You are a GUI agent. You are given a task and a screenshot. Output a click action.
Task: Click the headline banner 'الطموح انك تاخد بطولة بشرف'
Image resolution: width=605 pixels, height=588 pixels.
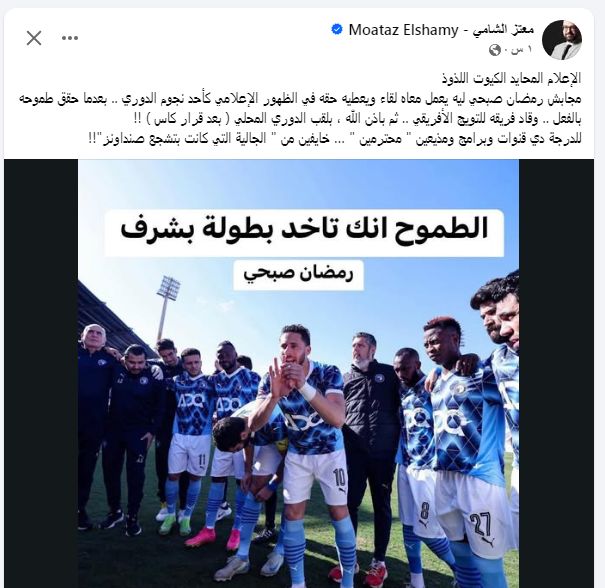pos(304,233)
